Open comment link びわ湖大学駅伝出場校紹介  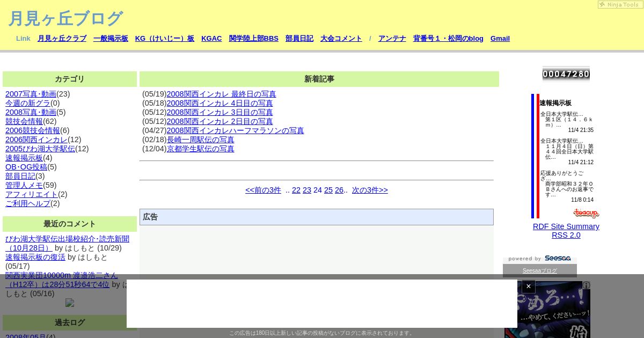[67, 244]
